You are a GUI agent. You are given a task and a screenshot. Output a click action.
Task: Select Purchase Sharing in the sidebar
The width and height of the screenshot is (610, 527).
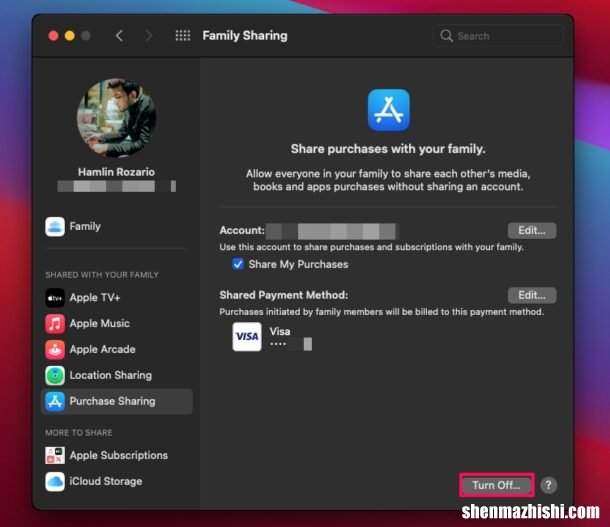click(116, 401)
